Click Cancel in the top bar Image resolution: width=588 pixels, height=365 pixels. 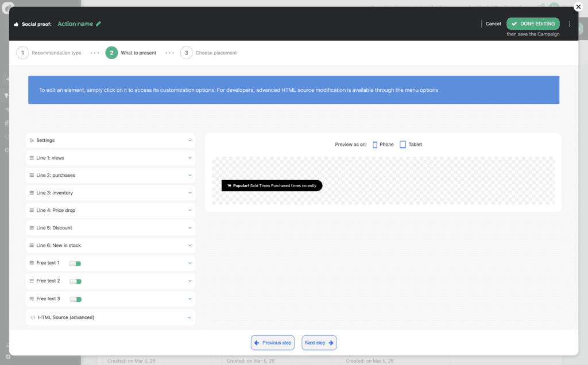click(x=493, y=24)
